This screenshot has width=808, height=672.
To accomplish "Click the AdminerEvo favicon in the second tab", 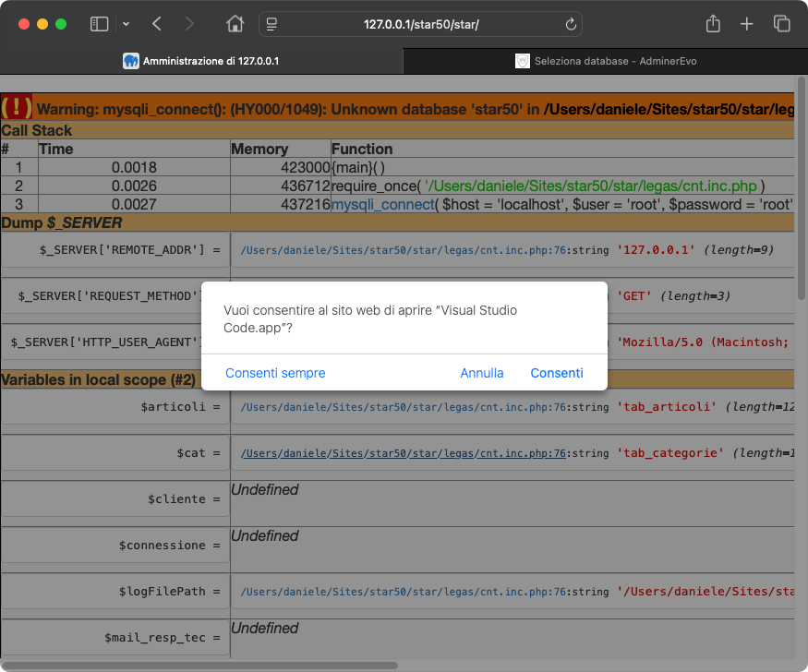I will click(523, 61).
